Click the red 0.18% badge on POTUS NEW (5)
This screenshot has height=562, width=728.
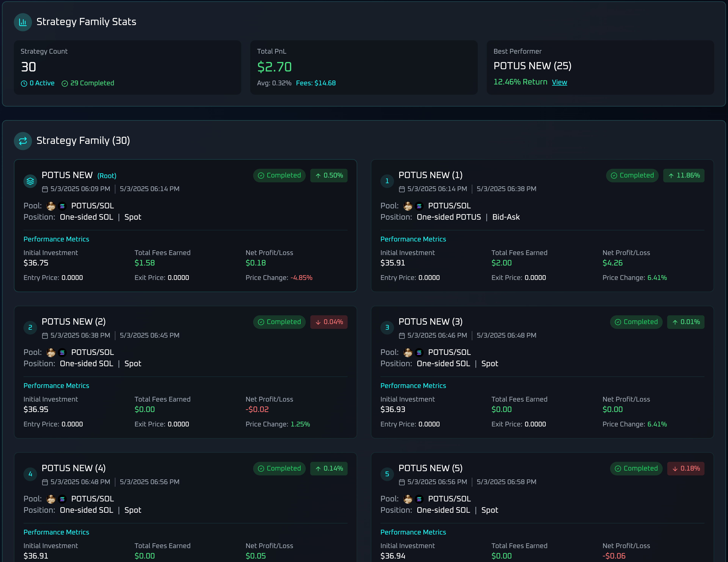pos(686,468)
